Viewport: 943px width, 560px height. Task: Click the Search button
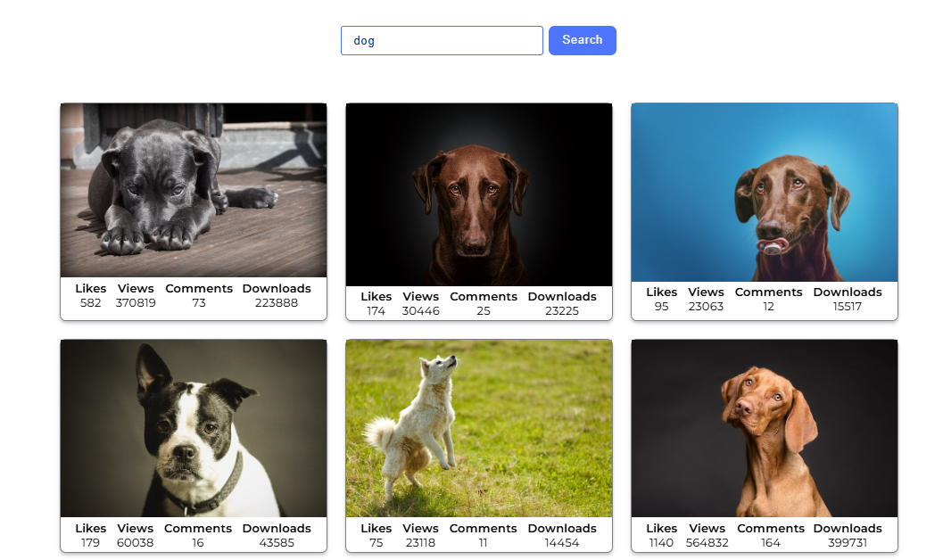[x=582, y=40]
